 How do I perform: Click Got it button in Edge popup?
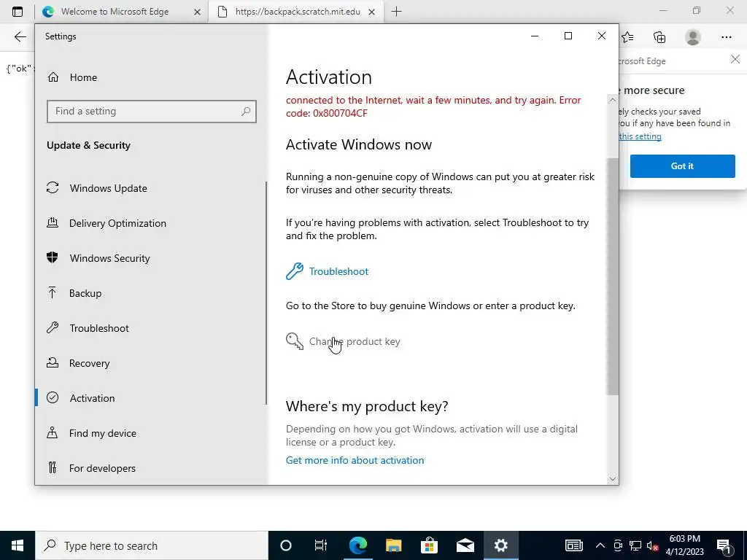click(x=682, y=166)
